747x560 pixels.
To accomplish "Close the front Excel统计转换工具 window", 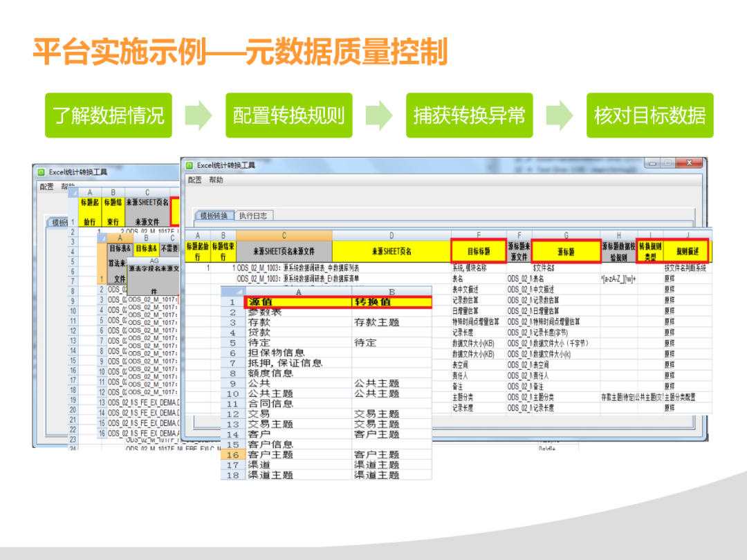I will click(690, 163).
